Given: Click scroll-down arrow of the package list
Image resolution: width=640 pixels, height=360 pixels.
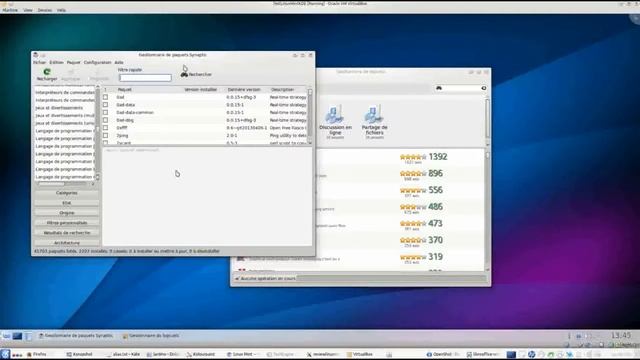Looking at the screenshot, I should click(x=310, y=142).
